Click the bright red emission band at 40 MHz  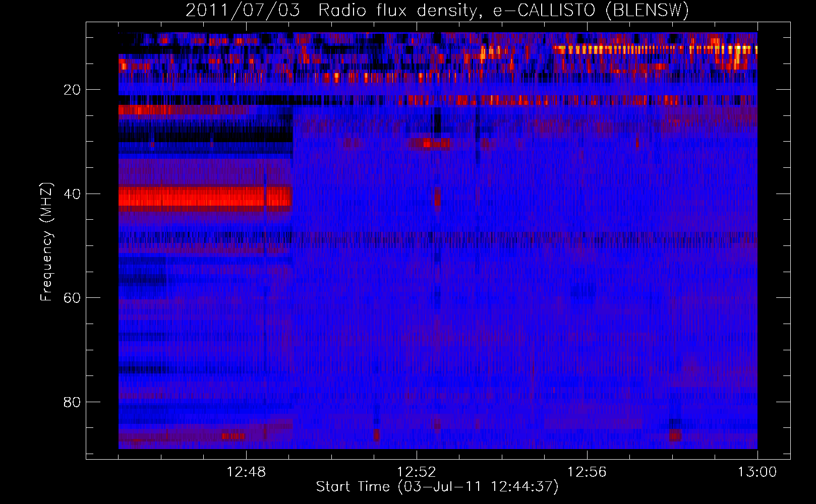click(x=205, y=196)
